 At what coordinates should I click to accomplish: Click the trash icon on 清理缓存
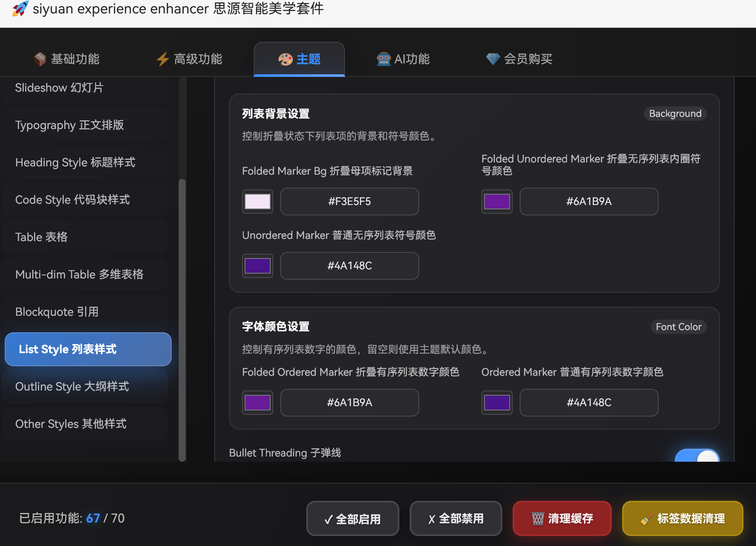[538, 519]
